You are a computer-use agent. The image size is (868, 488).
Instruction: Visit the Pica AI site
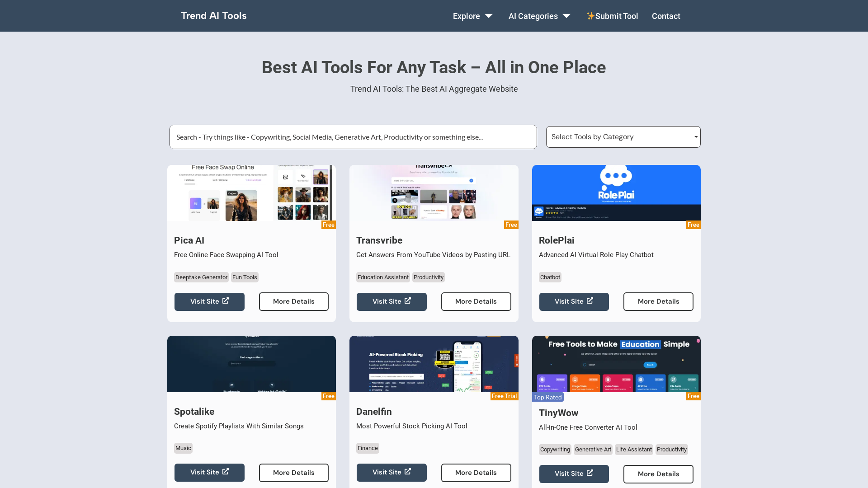pyautogui.click(x=209, y=301)
